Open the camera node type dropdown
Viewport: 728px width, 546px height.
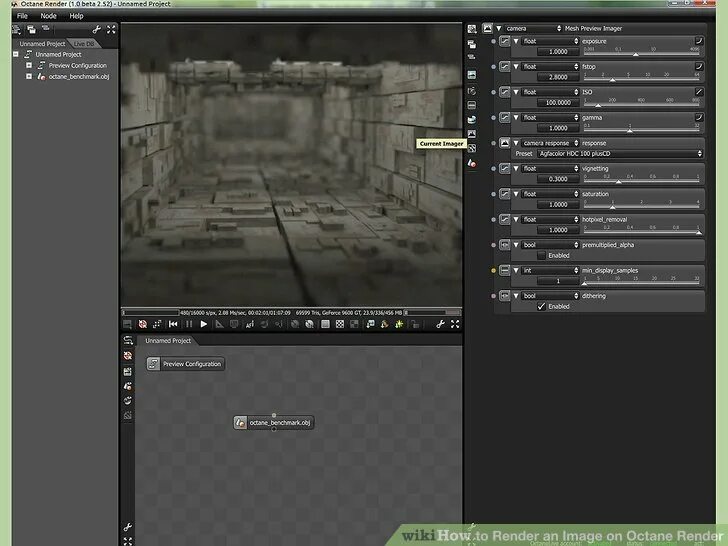click(533, 28)
